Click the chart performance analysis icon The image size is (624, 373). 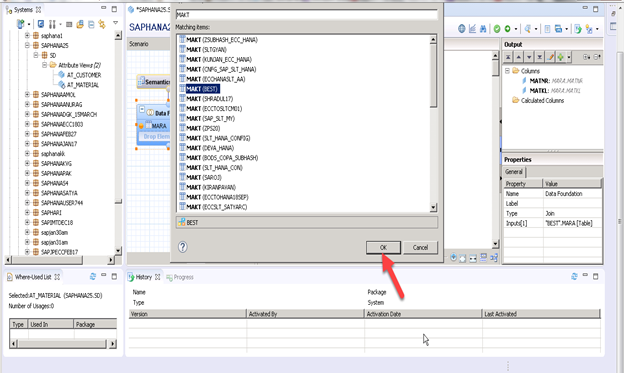tap(472, 29)
